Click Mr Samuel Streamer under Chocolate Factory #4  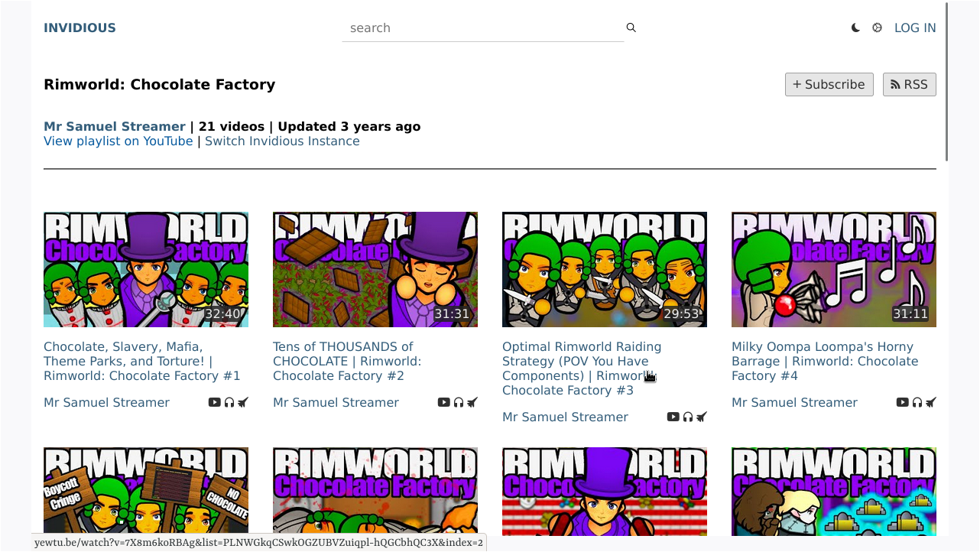click(795, 403)
